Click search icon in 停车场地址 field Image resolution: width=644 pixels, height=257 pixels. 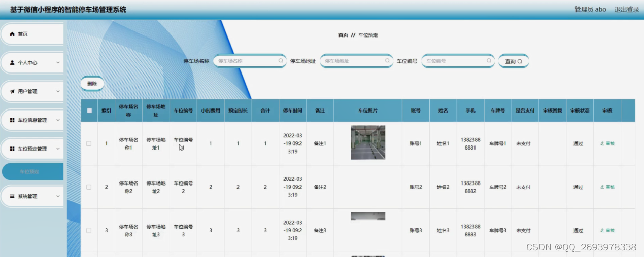(x=387, y=61)
